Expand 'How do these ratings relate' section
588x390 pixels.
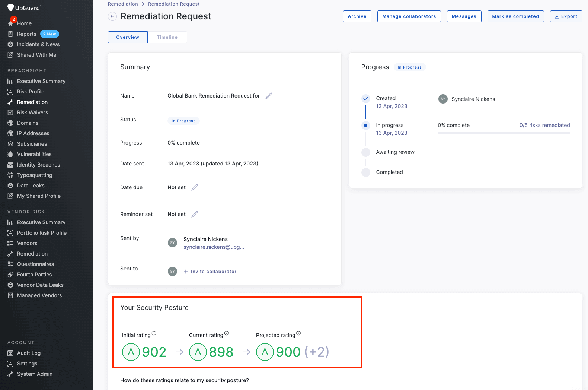point(185,380)
